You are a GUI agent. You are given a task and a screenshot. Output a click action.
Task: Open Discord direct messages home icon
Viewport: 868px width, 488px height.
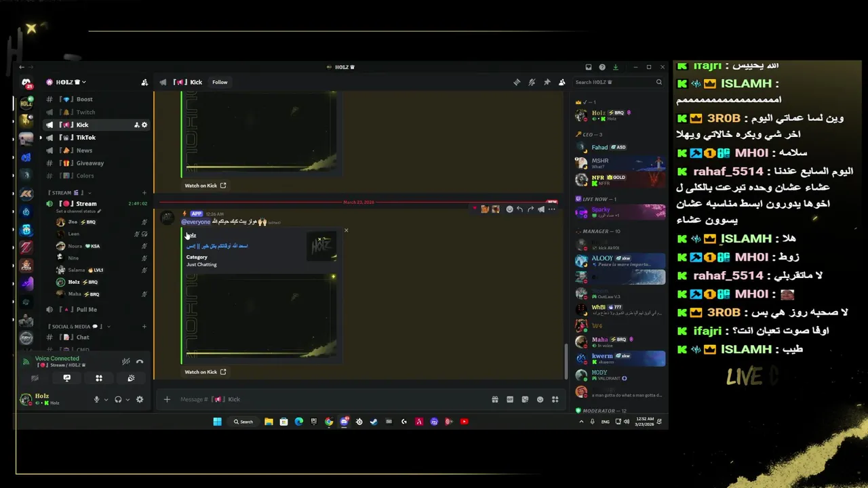click(26, 83)
